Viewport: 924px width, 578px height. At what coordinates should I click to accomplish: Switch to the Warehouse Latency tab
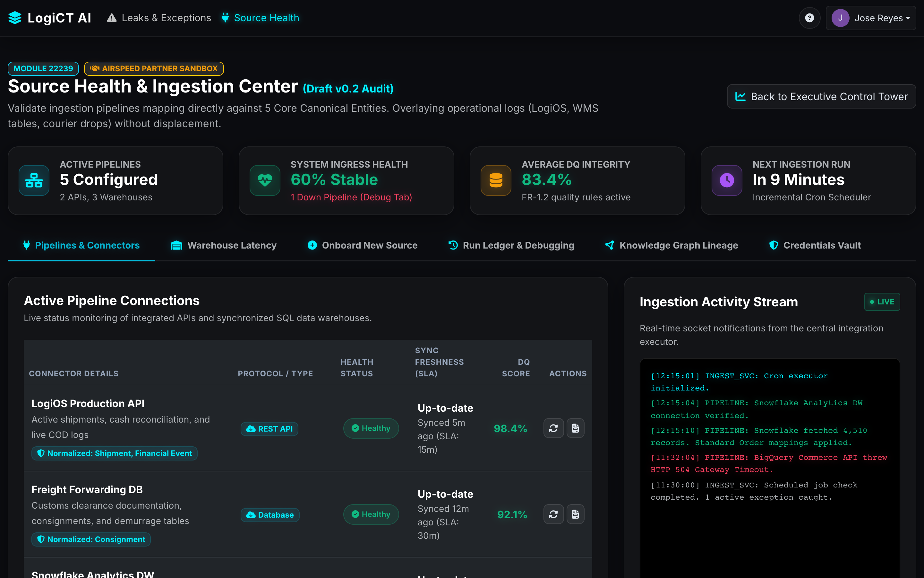pos(223,245)
